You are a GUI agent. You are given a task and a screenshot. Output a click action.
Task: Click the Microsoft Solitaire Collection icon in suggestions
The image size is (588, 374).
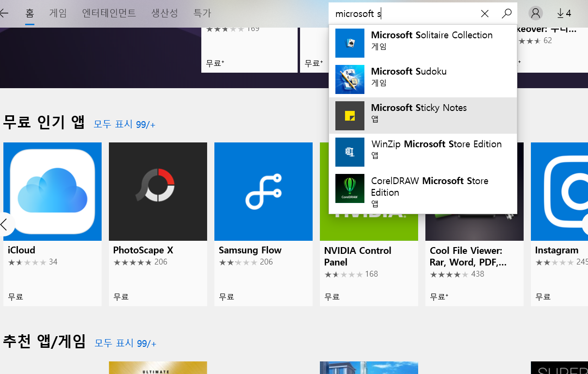[350, 43]
